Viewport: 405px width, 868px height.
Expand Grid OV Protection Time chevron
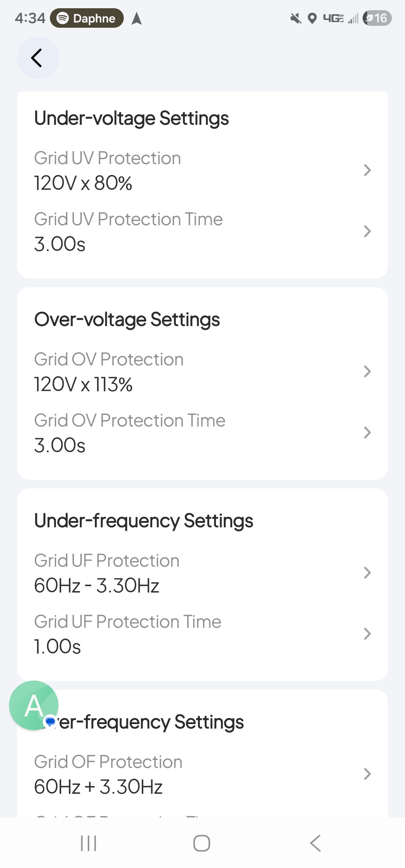click(x=367, y=433)
